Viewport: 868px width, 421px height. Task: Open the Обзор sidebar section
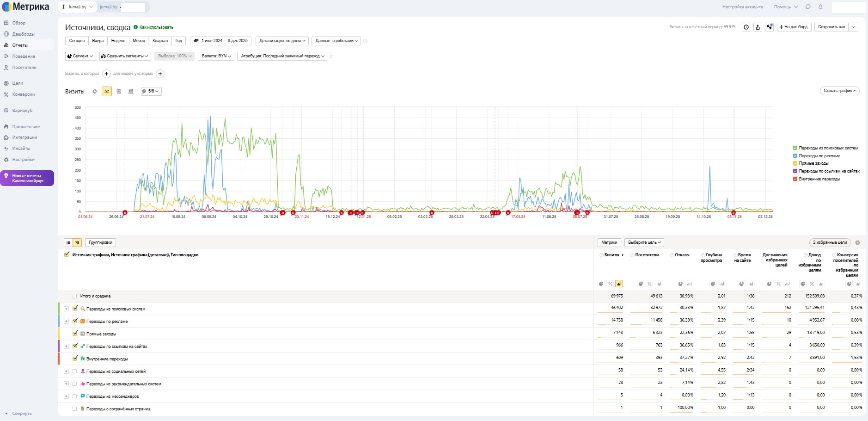click(x=18, y=23)
